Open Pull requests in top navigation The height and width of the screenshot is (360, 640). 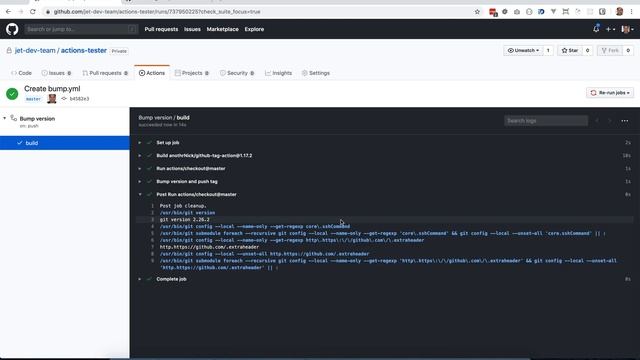[161, 29]
